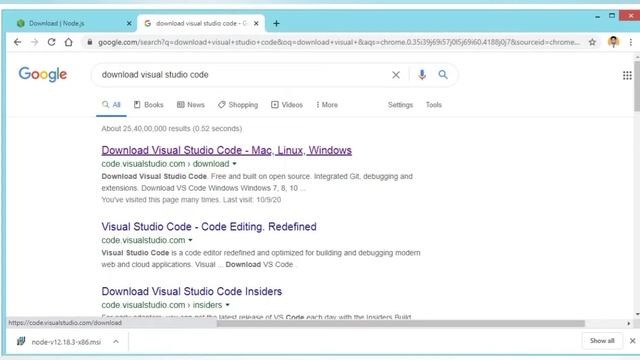Switch to Books results
This screenshot has width=640, height=360.
click(149, 105)
